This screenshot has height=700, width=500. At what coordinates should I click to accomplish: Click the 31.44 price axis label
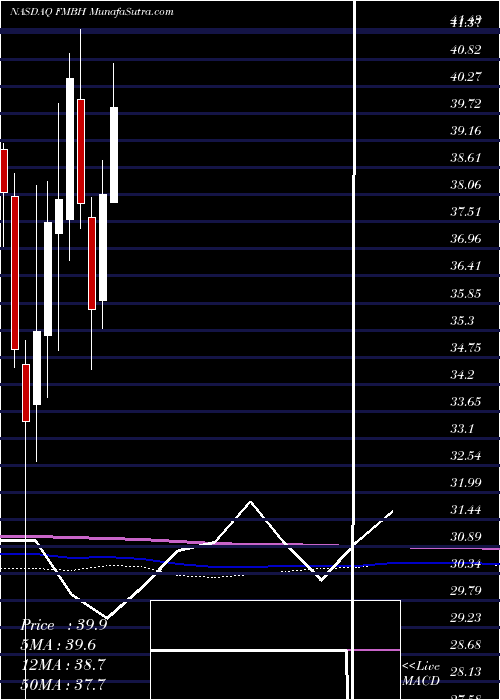(465, 509)
